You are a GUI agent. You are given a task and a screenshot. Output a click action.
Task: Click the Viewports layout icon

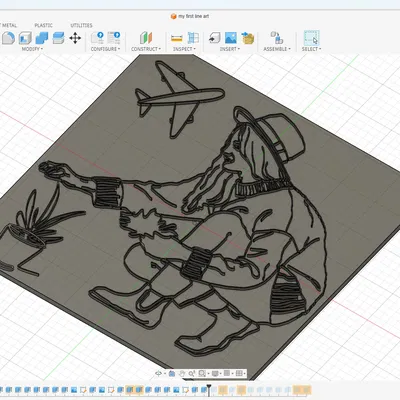(239, 374)
